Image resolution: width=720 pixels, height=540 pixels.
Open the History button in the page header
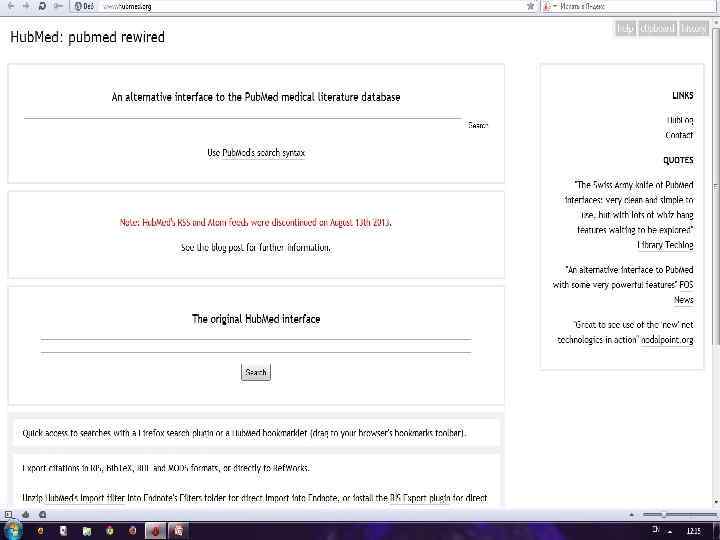[x=693, y=28]
